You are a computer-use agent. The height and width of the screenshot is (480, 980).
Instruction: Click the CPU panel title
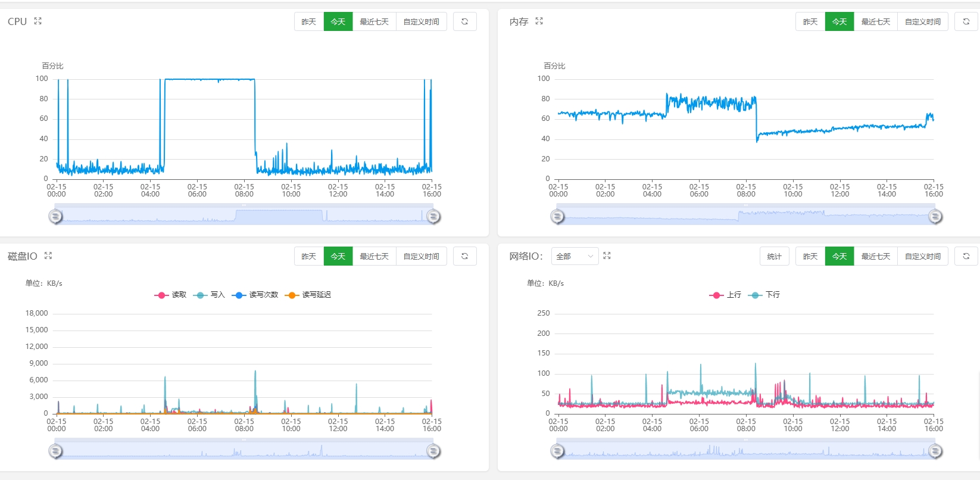point(17,21)
